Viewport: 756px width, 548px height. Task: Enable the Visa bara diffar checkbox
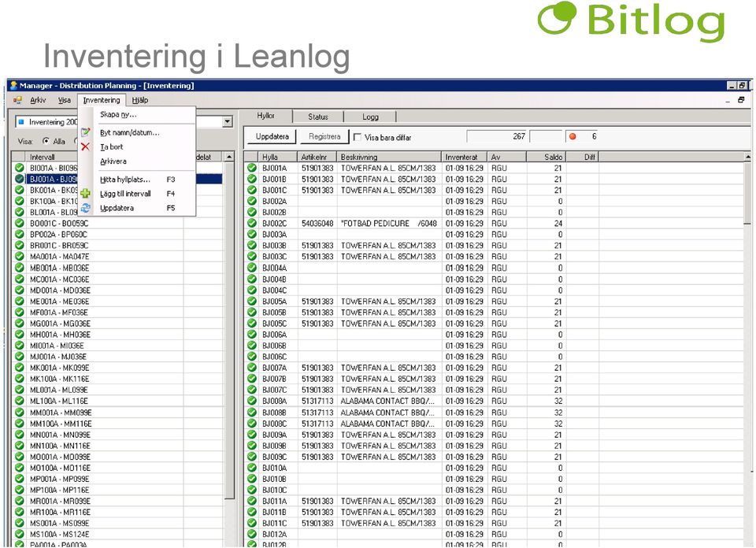click(358, 137)
